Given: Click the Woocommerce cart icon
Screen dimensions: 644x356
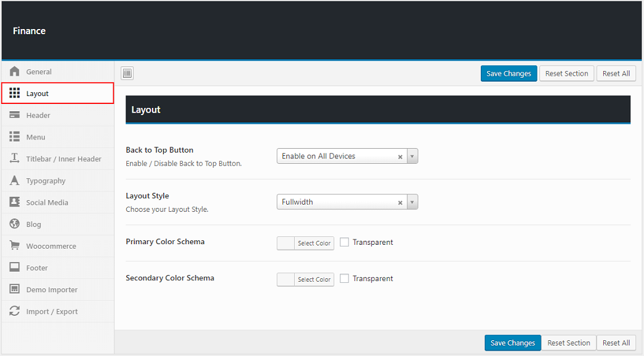Looking at the screenshot, I should [14, 246].
